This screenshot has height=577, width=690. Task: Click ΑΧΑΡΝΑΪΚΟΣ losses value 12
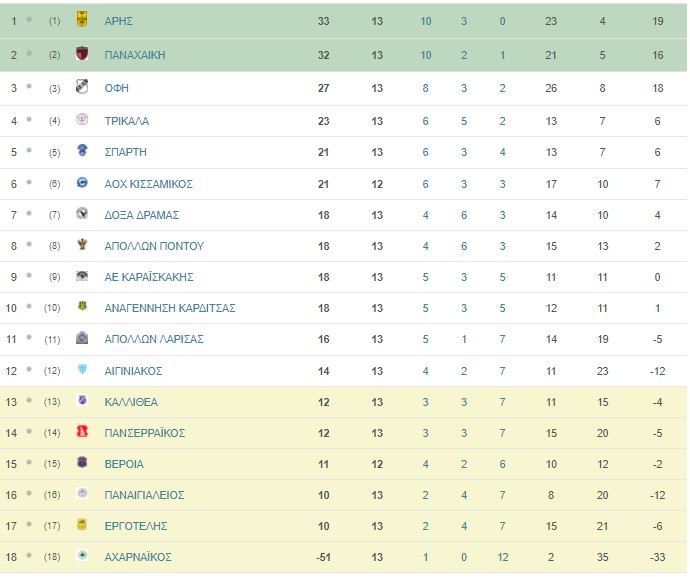click(x=503, y=557)
